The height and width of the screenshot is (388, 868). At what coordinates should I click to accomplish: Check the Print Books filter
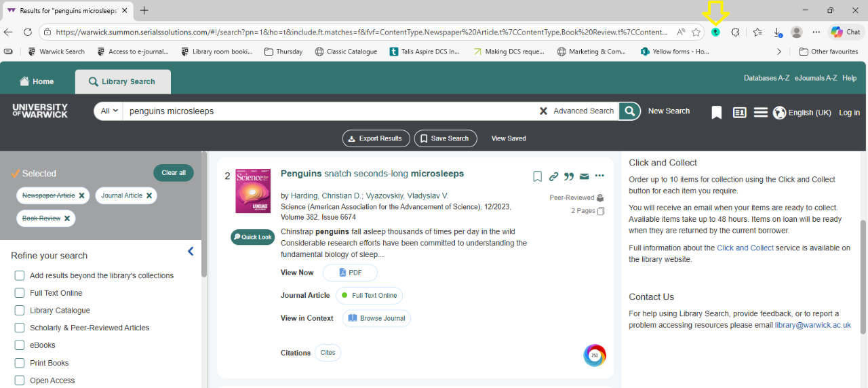point(20,363)
